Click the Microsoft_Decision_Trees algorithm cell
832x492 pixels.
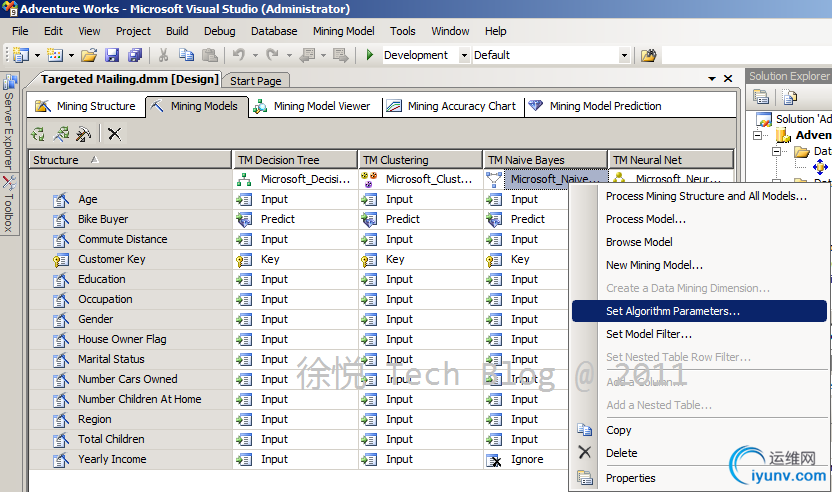pos(295,179)
